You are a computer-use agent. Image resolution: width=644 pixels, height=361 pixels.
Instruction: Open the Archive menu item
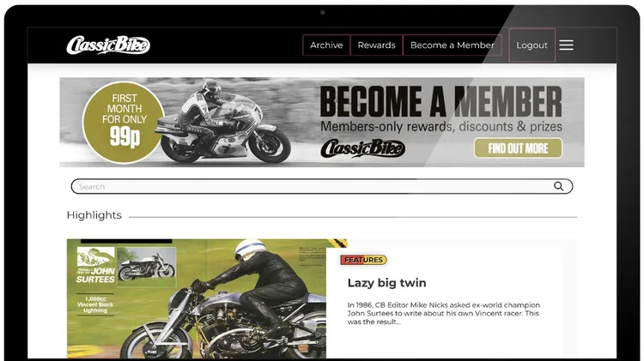(326, 45)
